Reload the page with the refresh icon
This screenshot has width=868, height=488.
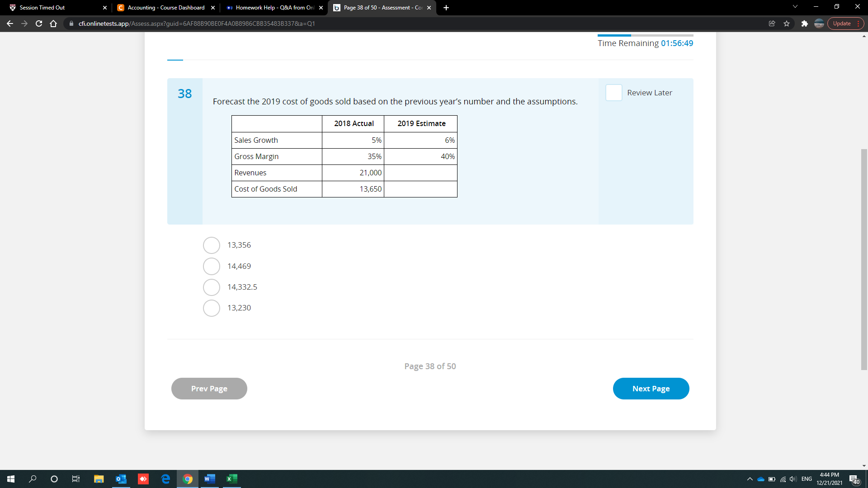pyautogui.click(x=39, y=23)
